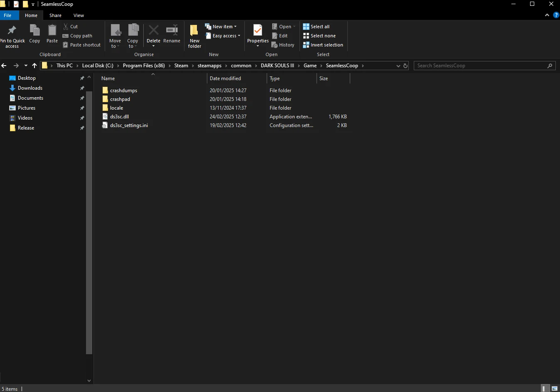Screen dimensions: 560x392
Task: Click Invert selection in ribbon
Action: 323,45
